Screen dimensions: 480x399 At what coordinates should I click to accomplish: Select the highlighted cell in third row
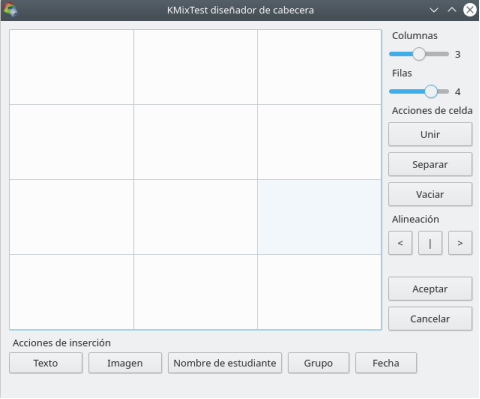click(x=319, y=217)
